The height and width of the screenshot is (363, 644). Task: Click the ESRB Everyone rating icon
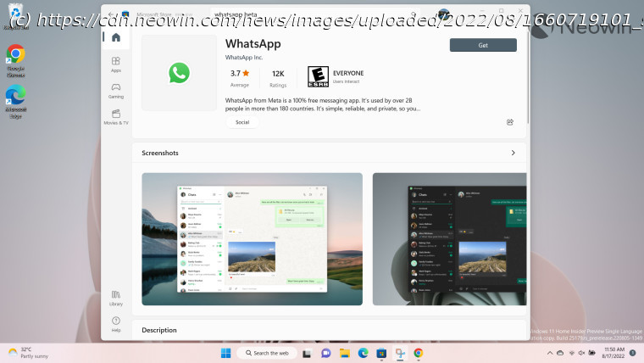(318, 76)
